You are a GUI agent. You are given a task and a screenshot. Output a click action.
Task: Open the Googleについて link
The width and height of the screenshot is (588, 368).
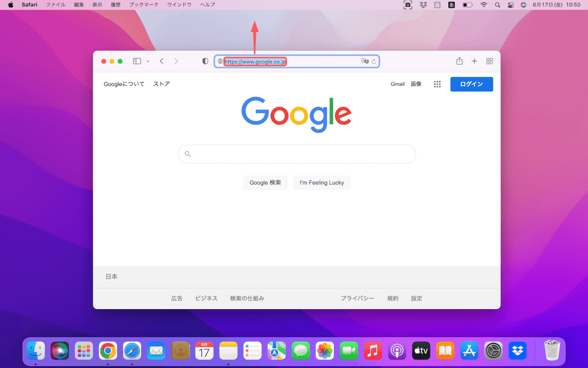click(x=124, y=84)
